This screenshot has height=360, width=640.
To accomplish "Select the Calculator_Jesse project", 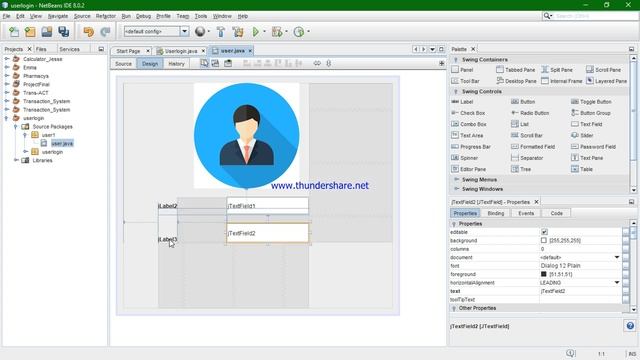I will (x=43, y=59).
